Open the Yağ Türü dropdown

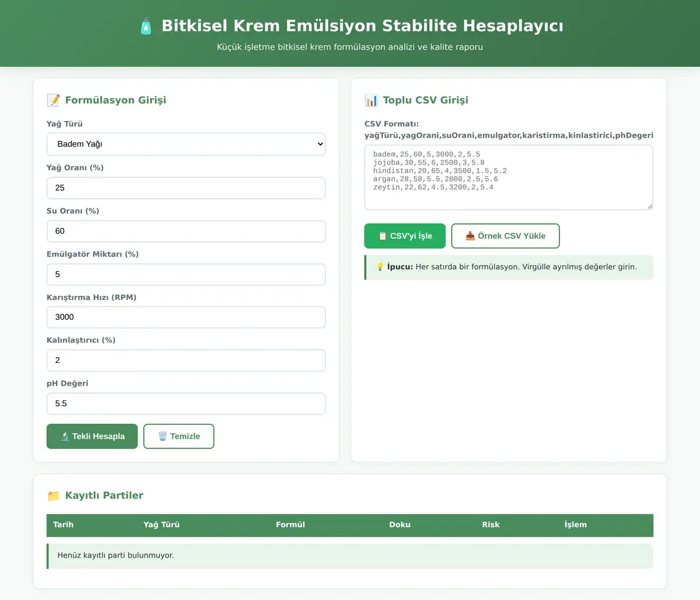coord(186,144)
